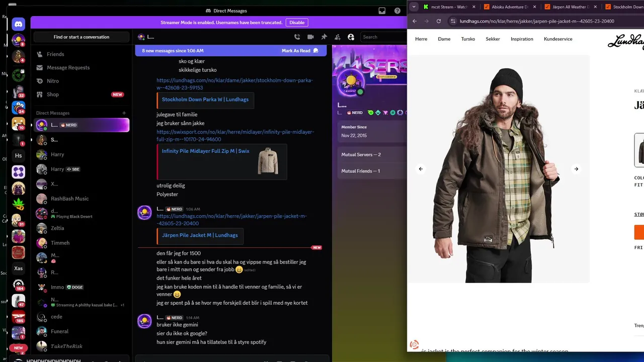Start a video call in Discord header
This screenshot has height=362, width=644.
[x=310, y=37]
